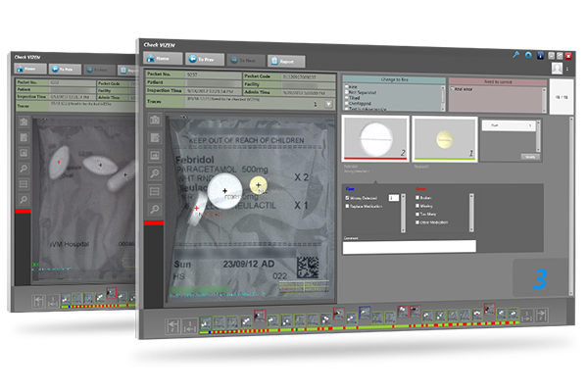
Task: Toggle the Wrong Detected checkbox
Action: tap(348, 198)
